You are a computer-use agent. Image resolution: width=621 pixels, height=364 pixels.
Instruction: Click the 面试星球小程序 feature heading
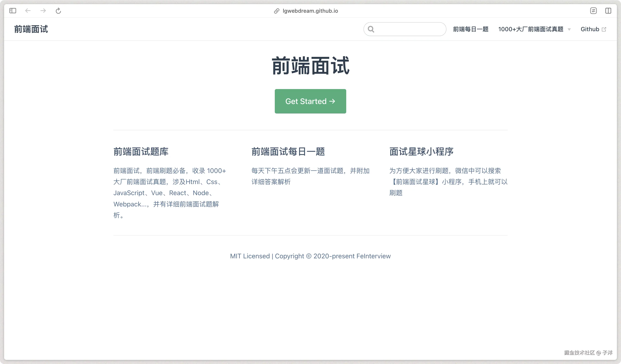pos(421,151)
